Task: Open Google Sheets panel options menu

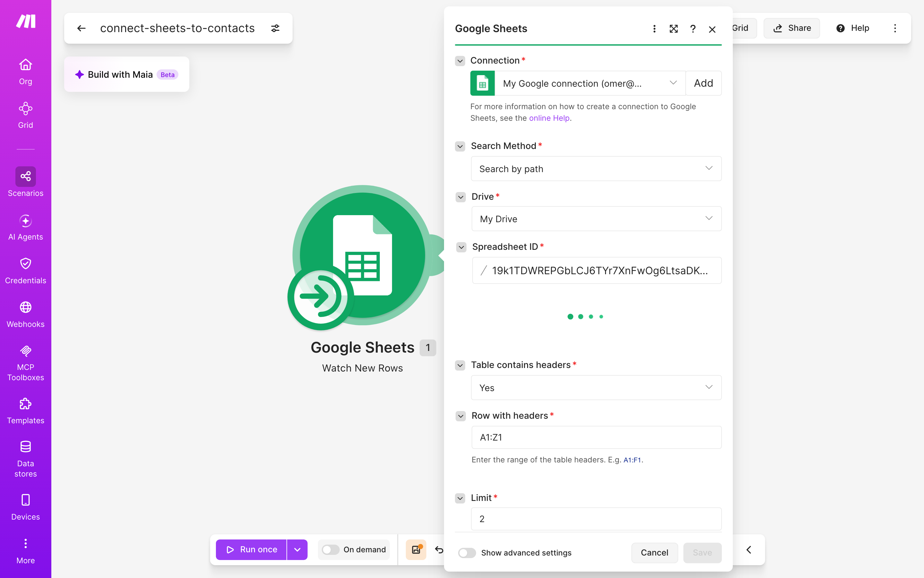Action: pyautogui.click(x=654, y=29)
